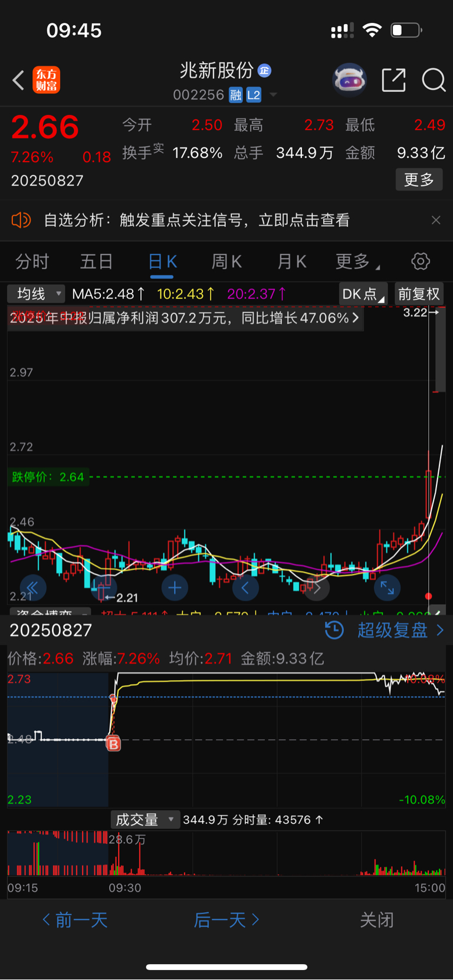Move chart cursor right with chevron button
This screenshot has width=453, height=980.
tap(317, 588)
